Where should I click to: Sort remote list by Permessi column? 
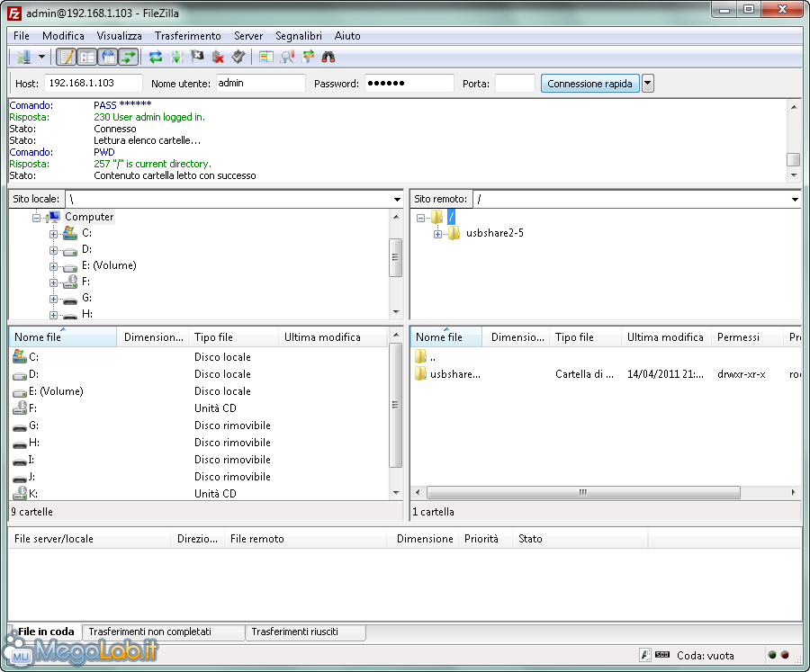click(x=747, y=337)
